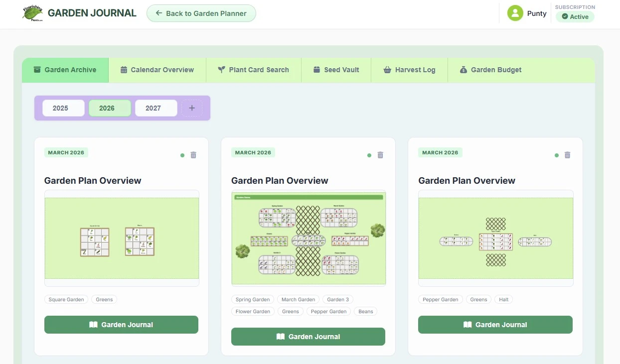Open Garden Journal for the first garden plan
Screen dimensions: 620x364
(x=121, y=324)
